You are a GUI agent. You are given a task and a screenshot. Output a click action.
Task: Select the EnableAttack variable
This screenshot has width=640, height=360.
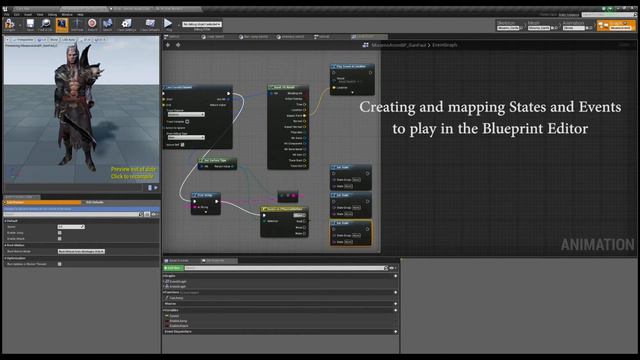179,326
